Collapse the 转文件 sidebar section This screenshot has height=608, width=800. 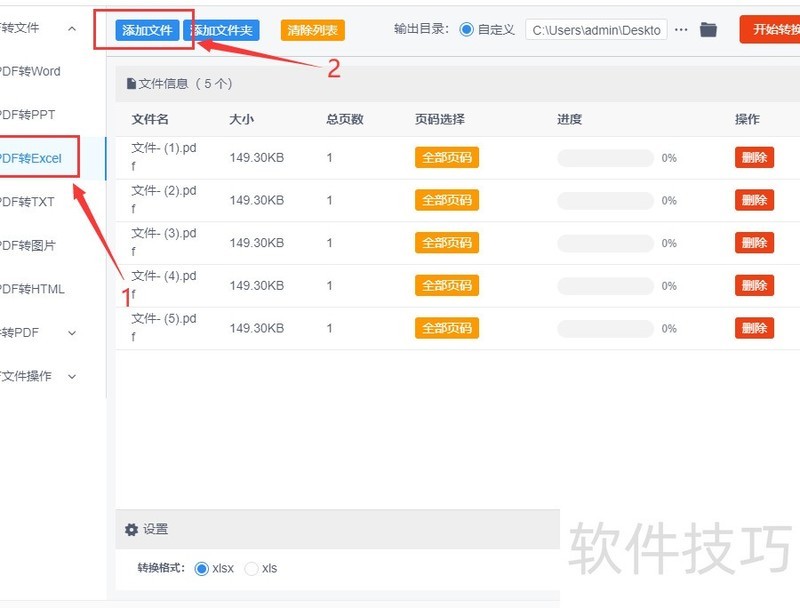72,29
